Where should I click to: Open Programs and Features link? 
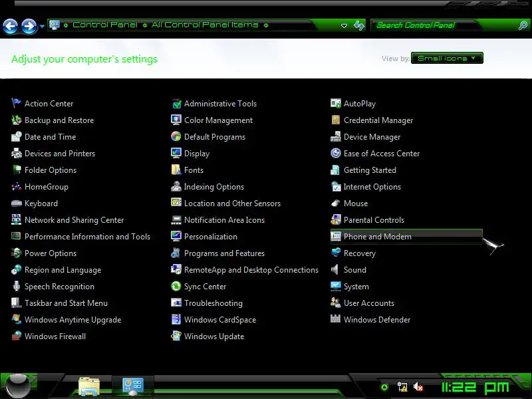224,253
